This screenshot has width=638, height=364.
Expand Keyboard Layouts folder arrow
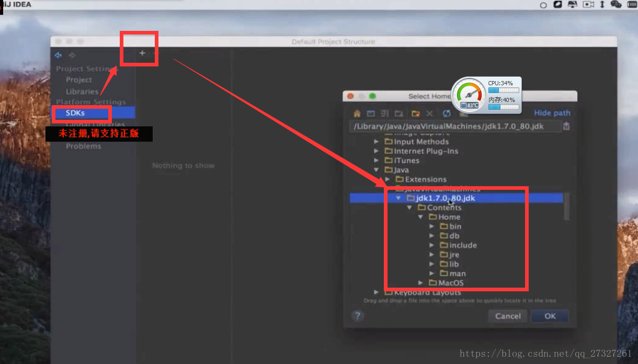[x=377, y=292]
